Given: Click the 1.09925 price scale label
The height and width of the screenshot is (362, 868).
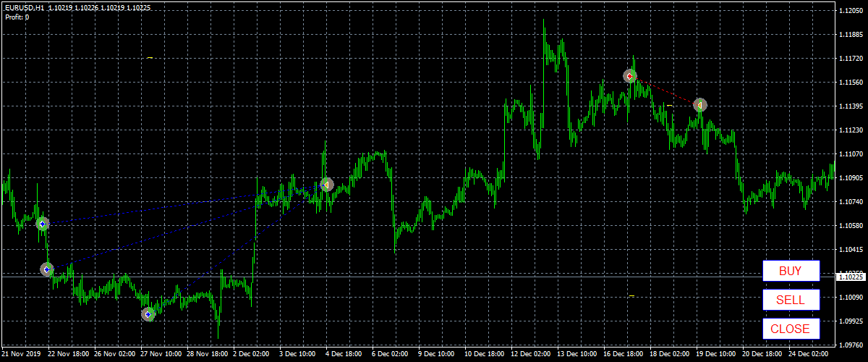Looking at the screenshot, I should click(x=851, y=321).
